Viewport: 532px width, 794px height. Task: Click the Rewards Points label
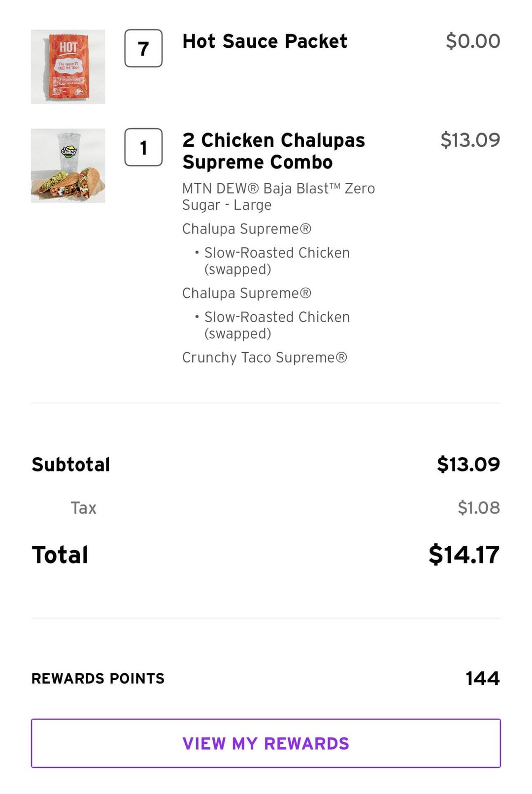coord(98,678)
